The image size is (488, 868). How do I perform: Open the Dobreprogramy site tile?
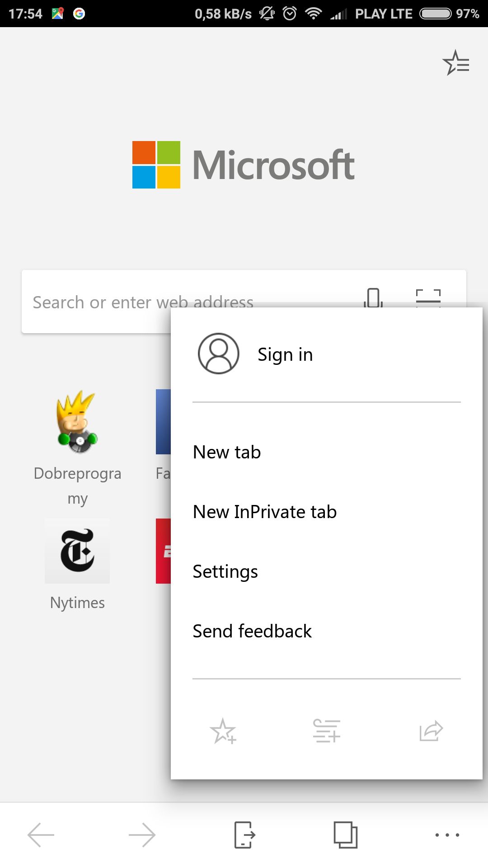[x=77, y=422]
